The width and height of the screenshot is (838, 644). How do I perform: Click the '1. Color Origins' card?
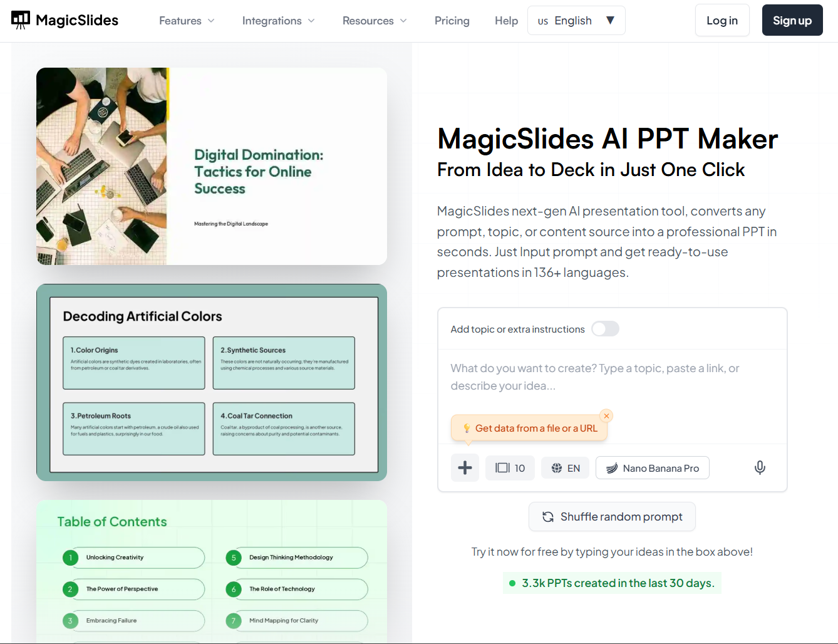point(134,363)
